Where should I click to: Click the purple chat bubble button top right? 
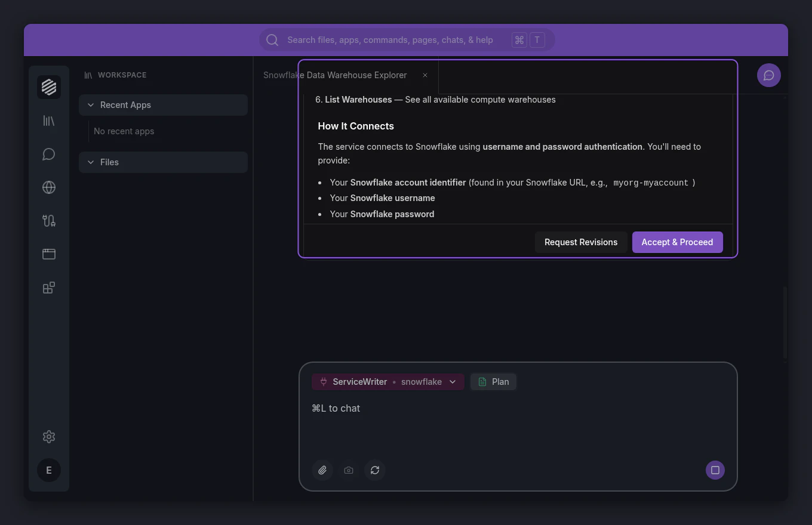point(769,75)
